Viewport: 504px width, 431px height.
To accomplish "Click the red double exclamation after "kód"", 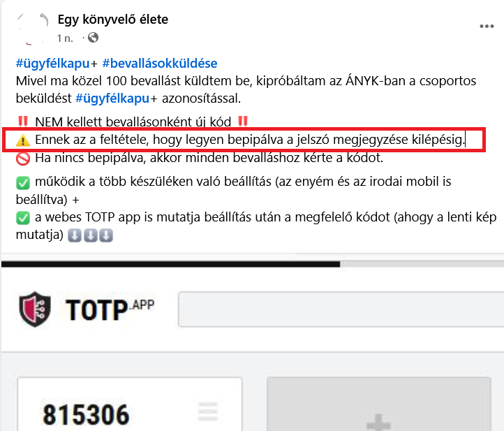I will [243, 122].
